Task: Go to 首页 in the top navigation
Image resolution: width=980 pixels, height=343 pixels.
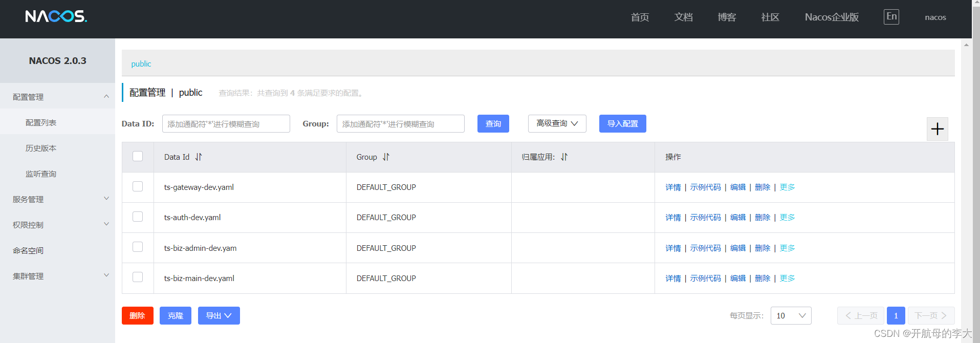Action: (x=640, y=17)
